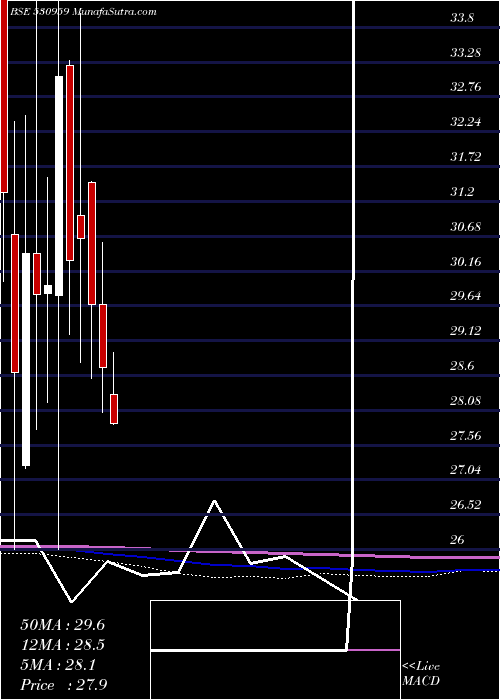Select the 32.76 price level label
Screen dimensions: 500x700
466,87
